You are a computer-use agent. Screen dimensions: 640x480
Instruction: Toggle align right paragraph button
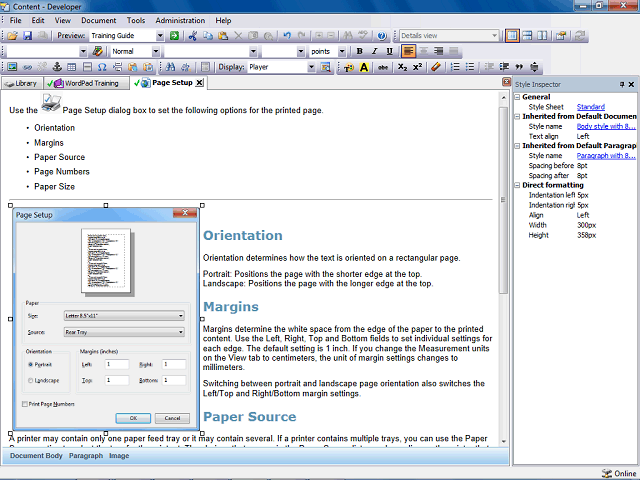click(438, 51)
